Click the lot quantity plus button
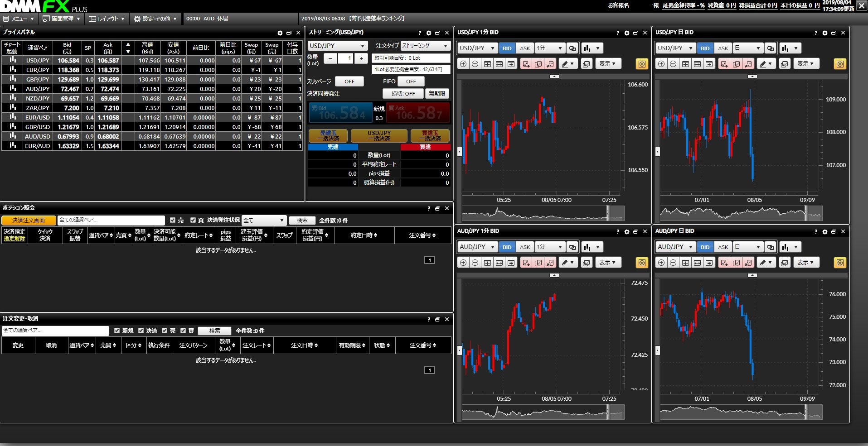868x446 pixels. point(361,58)
